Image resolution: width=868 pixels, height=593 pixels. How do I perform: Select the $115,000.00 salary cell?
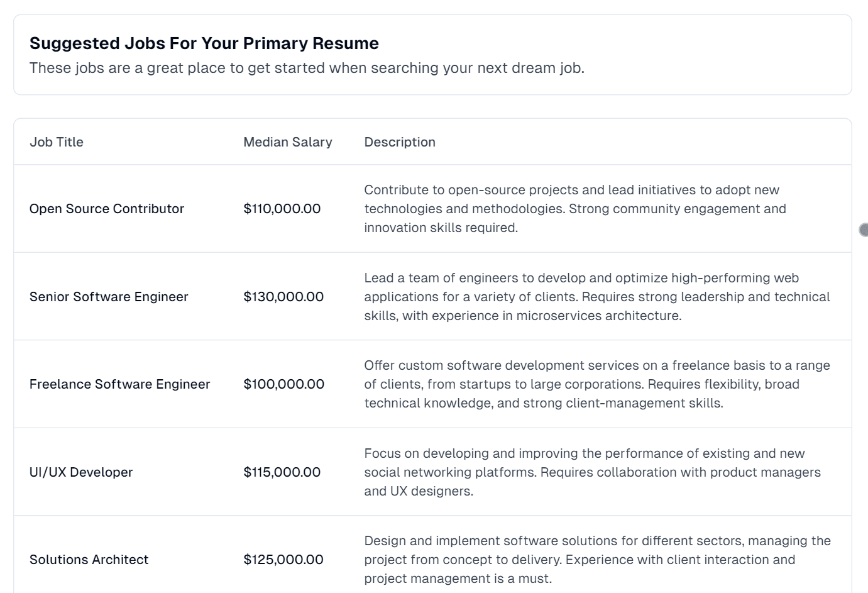pos(282,472)
